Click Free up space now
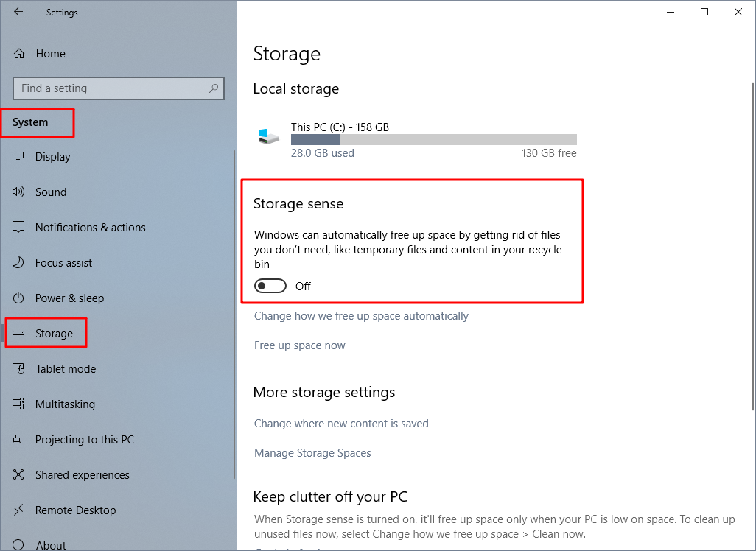 pyautogui.click(x=299, y=345)
